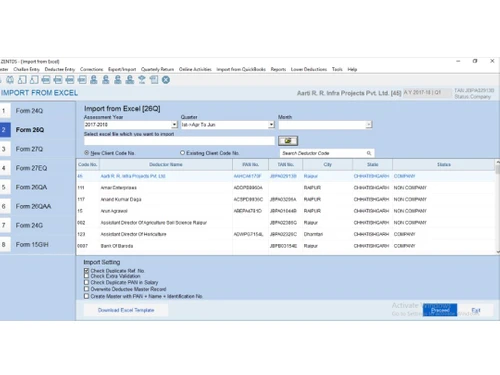Viewport: 500px width, 375px height.
Task: Open the Corrections menu
Action: pyautogui.click(x=91, y=69)
